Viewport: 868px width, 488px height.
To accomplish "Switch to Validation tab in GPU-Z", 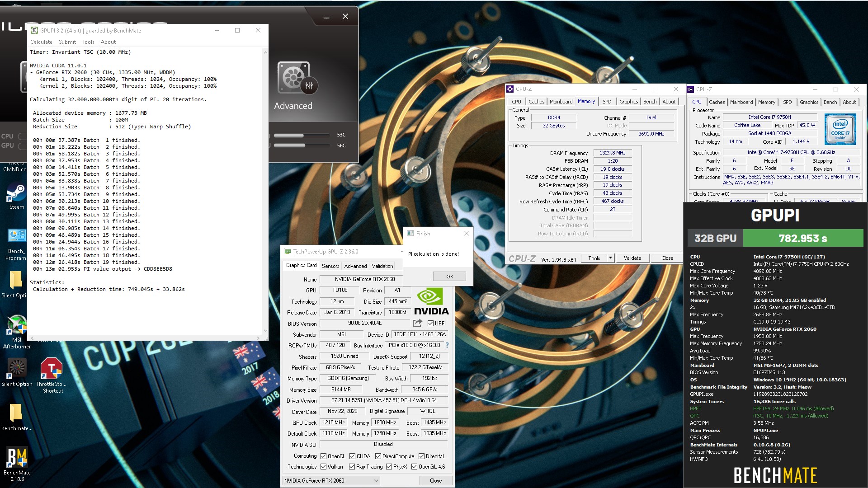I will tap(382, 266).
